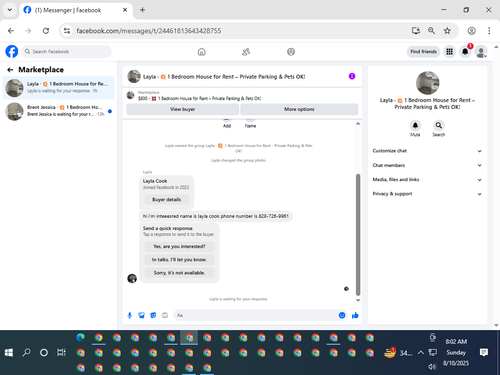The height and width of the screenshot is (375, 500).
Task: Send quick reply 'In talks. I'll let you know.'
Action: (179, 260)
